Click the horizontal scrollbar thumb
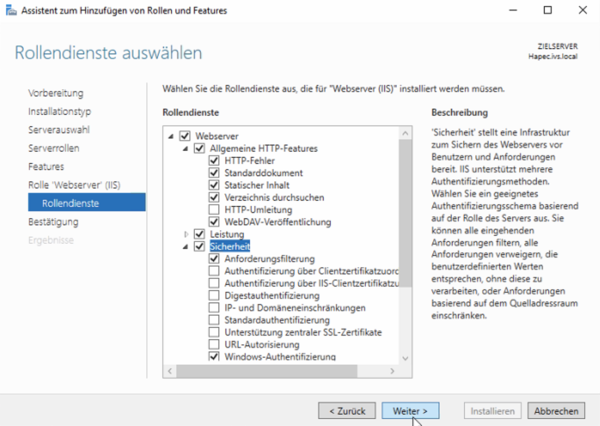600x426 pixels. pyautogui.click(x=267, y=371)
